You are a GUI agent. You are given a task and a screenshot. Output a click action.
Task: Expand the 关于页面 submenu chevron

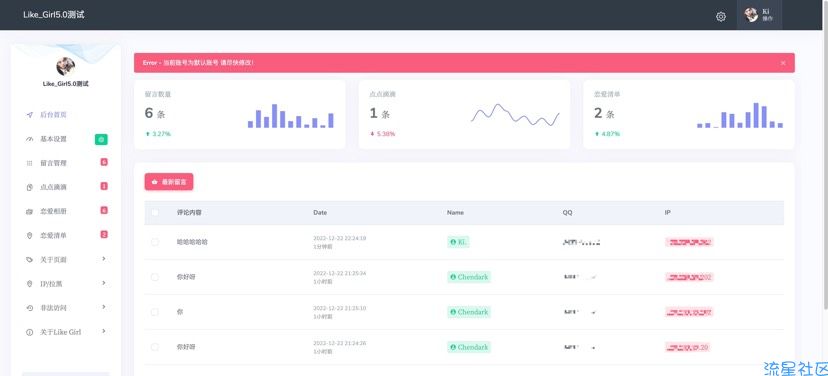(x=104, y=259)
